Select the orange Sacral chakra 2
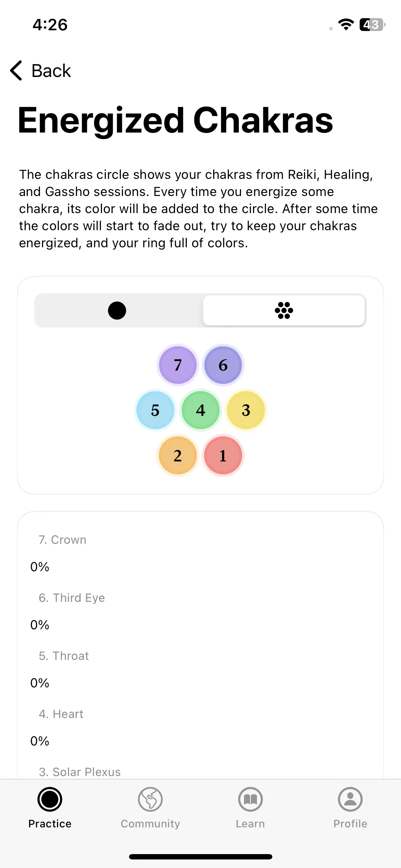The image size is (401, 868). pyautogui.click(x=178, y=455)
